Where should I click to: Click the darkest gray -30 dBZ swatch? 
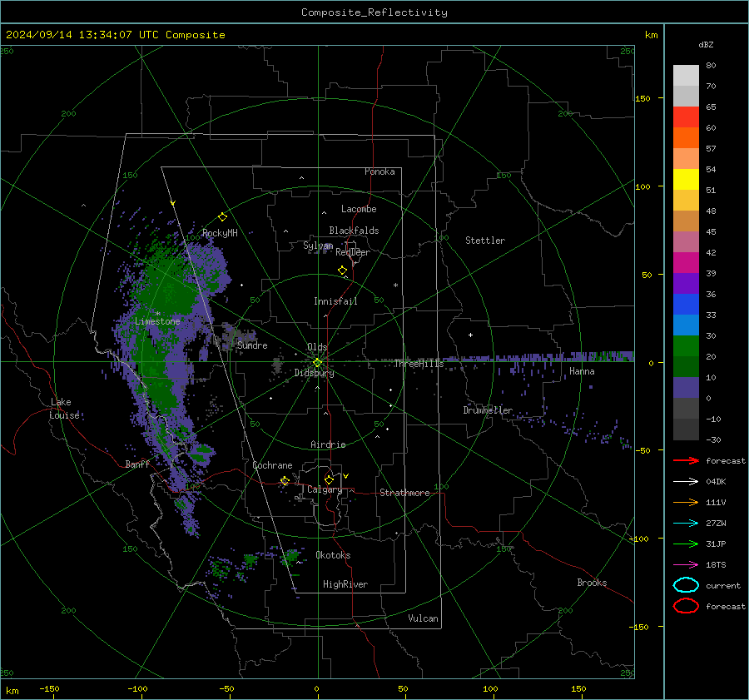click(x=686, y=429)
